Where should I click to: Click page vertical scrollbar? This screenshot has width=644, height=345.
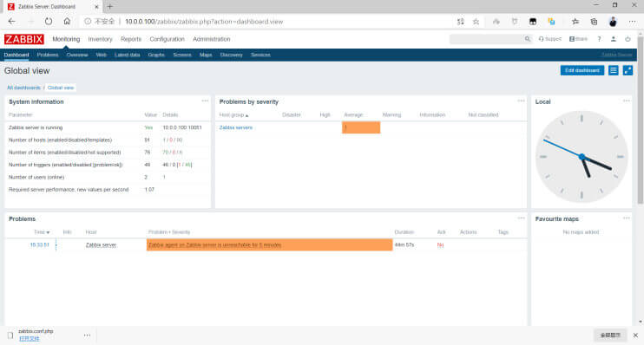641,121
